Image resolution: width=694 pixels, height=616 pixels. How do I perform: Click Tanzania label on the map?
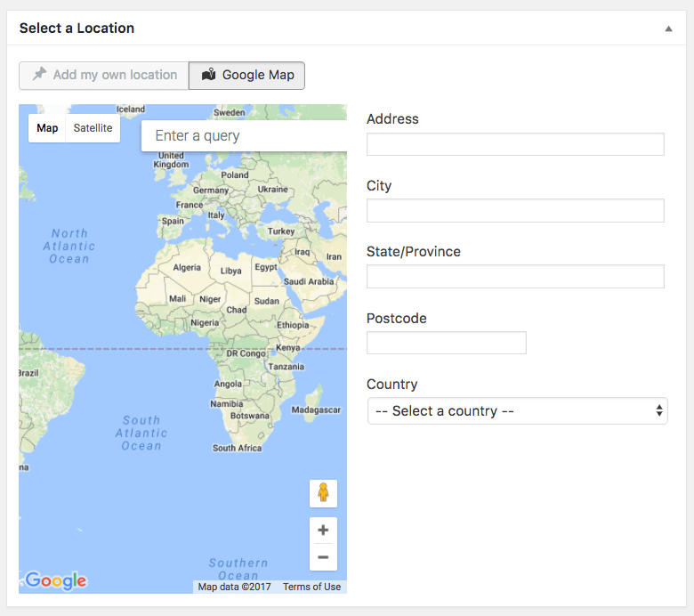pos(286,367)
